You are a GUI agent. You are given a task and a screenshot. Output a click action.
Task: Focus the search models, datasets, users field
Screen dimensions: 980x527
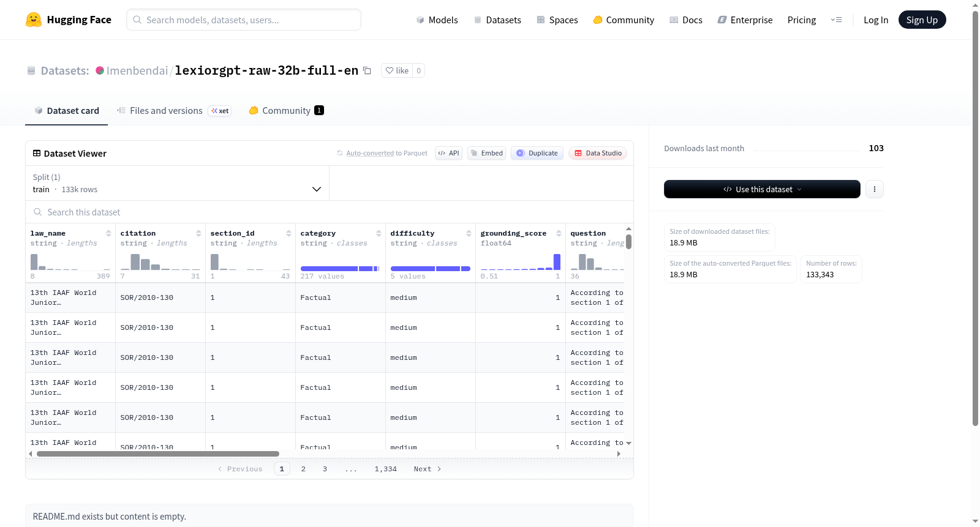[x=244, y=20]
